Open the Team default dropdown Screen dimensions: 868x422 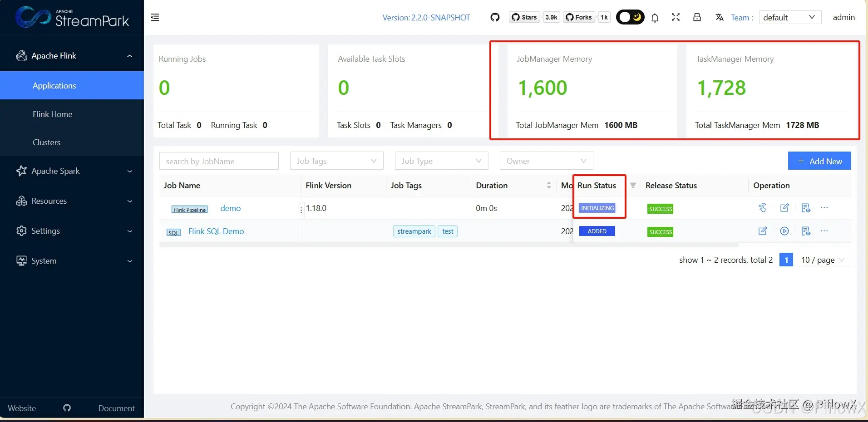790,17
